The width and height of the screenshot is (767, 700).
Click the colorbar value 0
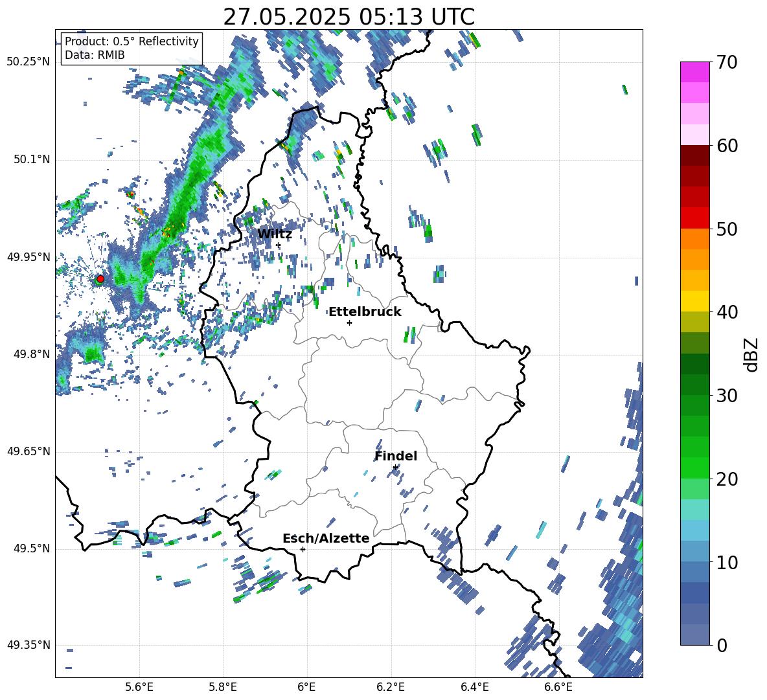[x=722, y=645]
